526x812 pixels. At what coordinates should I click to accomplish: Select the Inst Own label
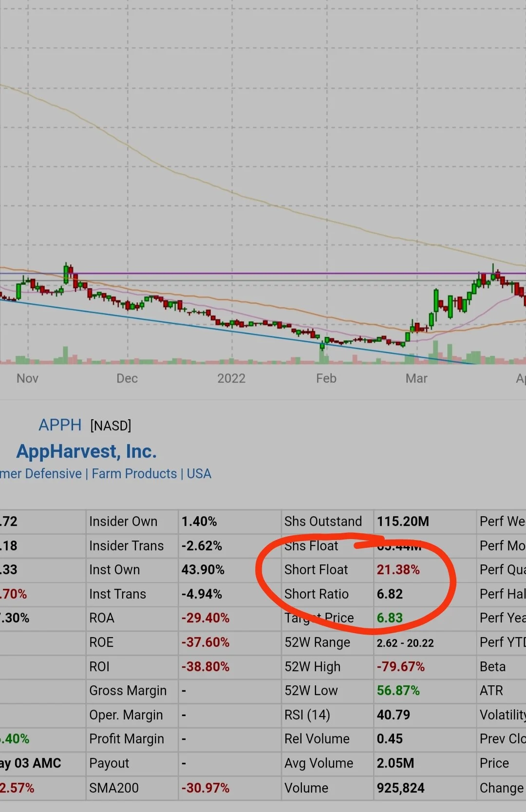(x=114, y=570)
